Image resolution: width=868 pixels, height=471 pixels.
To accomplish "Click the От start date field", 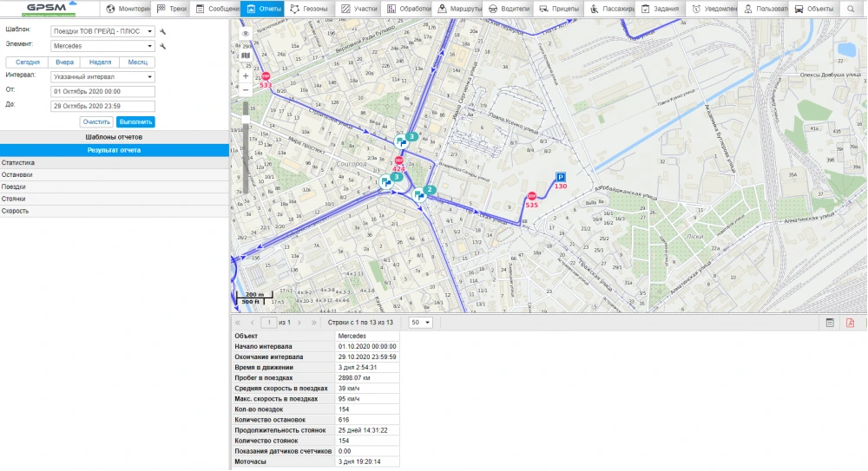I will (102, 91).
